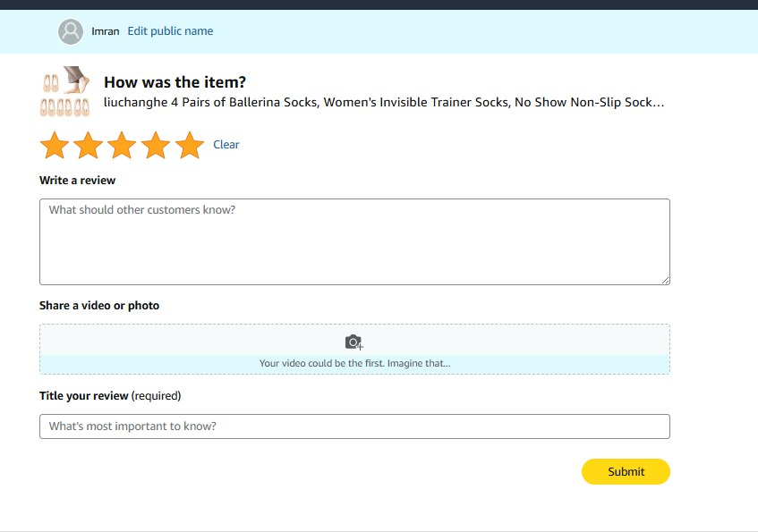
Task: Click the 'How was the item?' heading
Action: (x=175, y=82)
